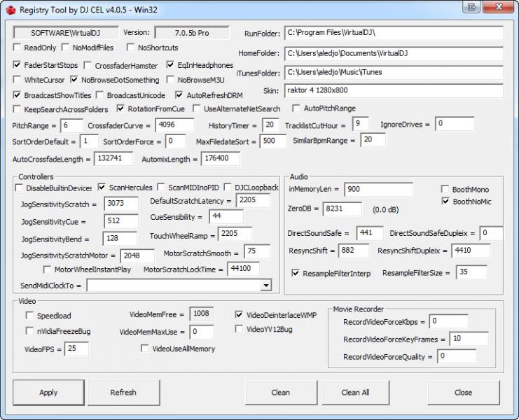
Task: Click the Version field showing 7.0.5b Pro
Action: pos(192,33)
